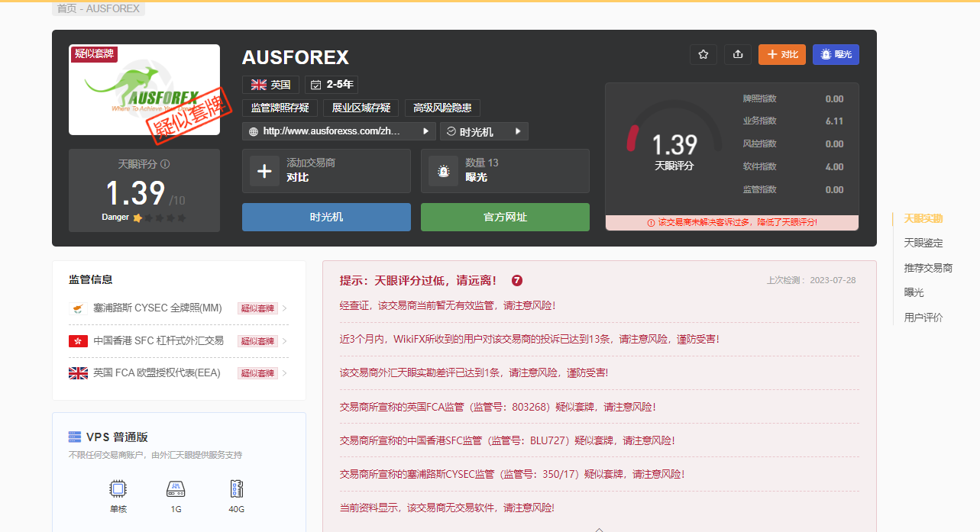Click the orange 对比 compare button
The image size is (980, 532).
coord(782,54)
